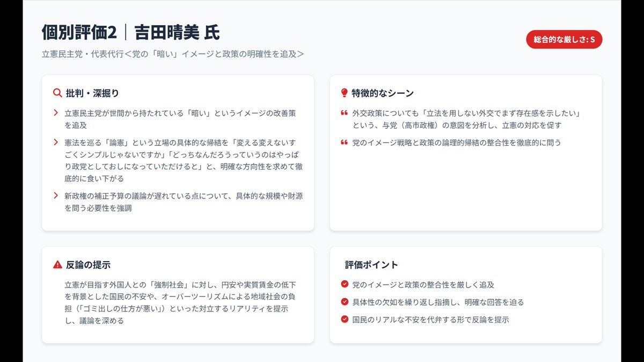Viewport: 644px width, 362px height.
Task: Click the 批判・深掘り heading
Action: tap(92, 93)
